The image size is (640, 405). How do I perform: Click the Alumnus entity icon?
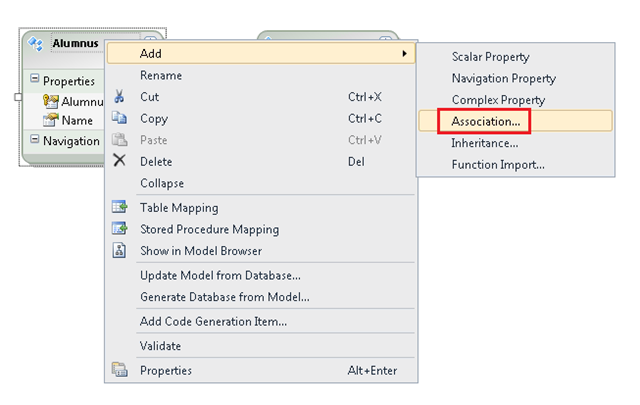click(x=36, y=44)
